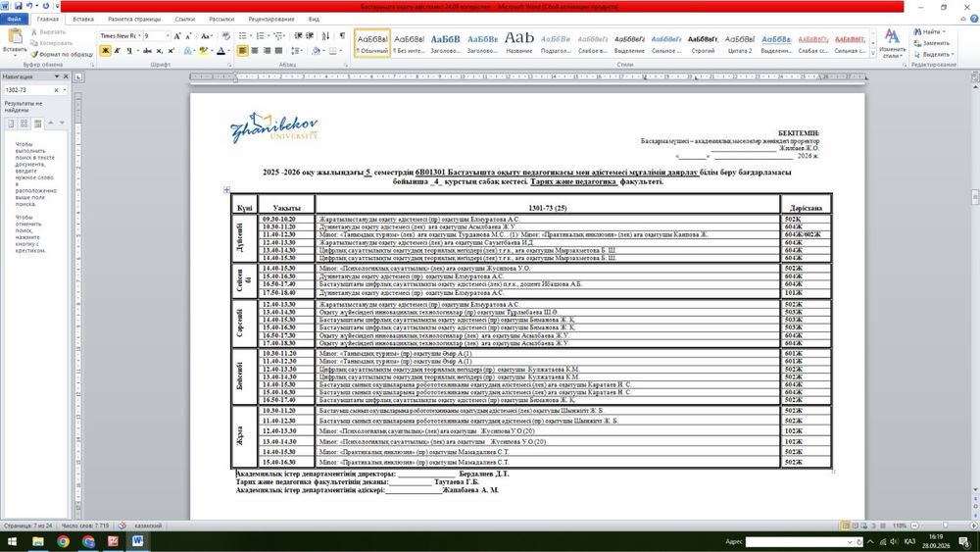Open Chrome from Windows taskbar
980x552 pixels.
(x=63, y=541)
